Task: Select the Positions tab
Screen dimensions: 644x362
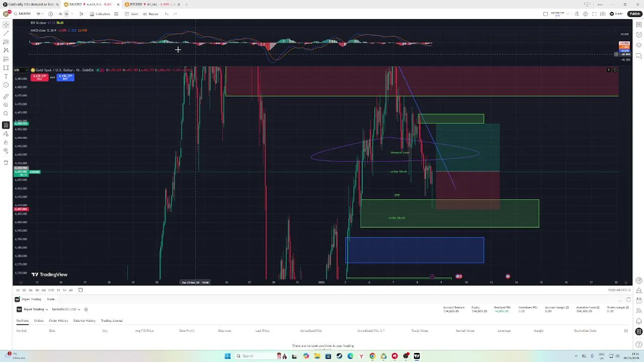Action: (x=23, y=321)
